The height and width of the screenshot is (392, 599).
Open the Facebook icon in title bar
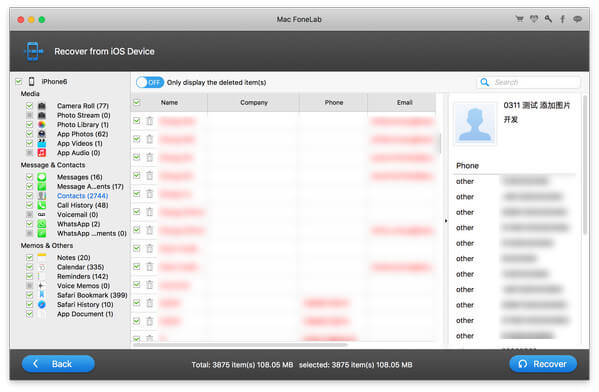[563, 19]
